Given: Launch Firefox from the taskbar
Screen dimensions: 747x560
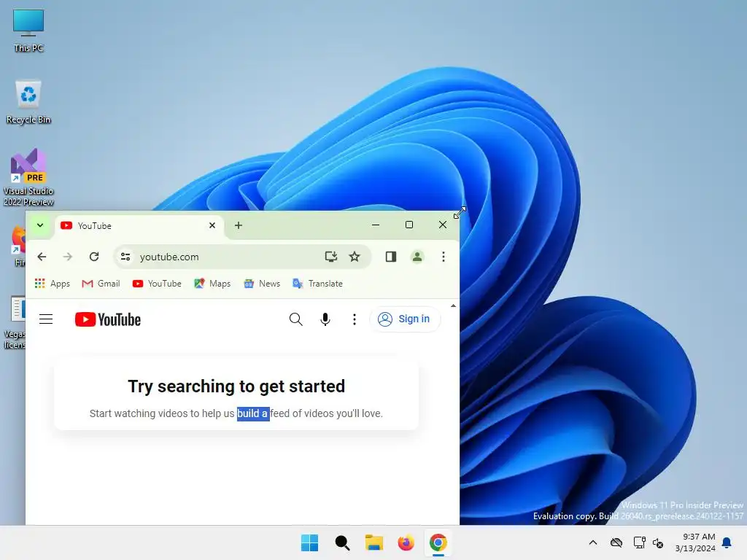Looking at the screenshot, I should tap(406, 542).
